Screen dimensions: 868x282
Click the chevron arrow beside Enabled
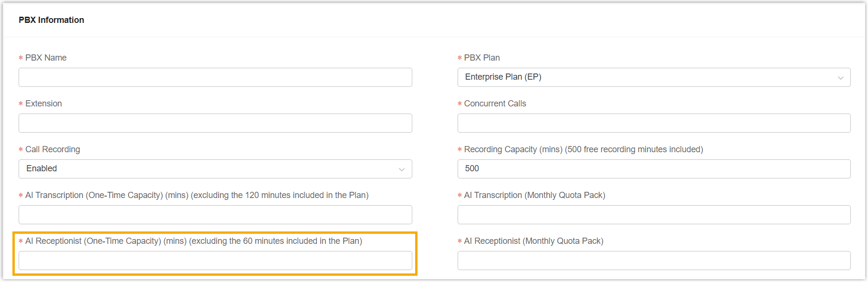(401, 169)
